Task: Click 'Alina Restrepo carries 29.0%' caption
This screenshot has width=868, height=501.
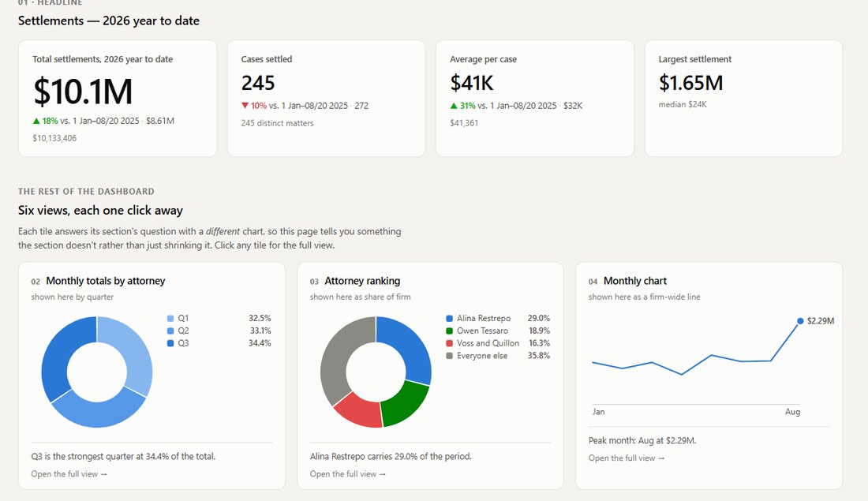Action: point(391,457)
